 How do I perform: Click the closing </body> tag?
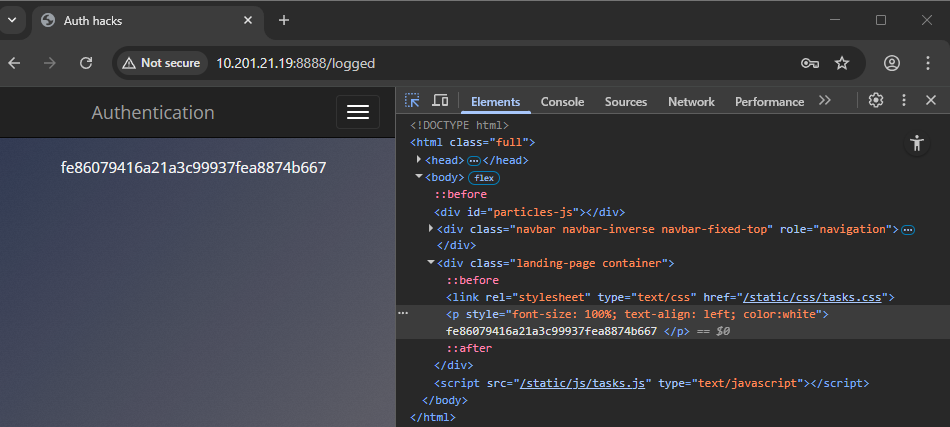coord(445,400)
